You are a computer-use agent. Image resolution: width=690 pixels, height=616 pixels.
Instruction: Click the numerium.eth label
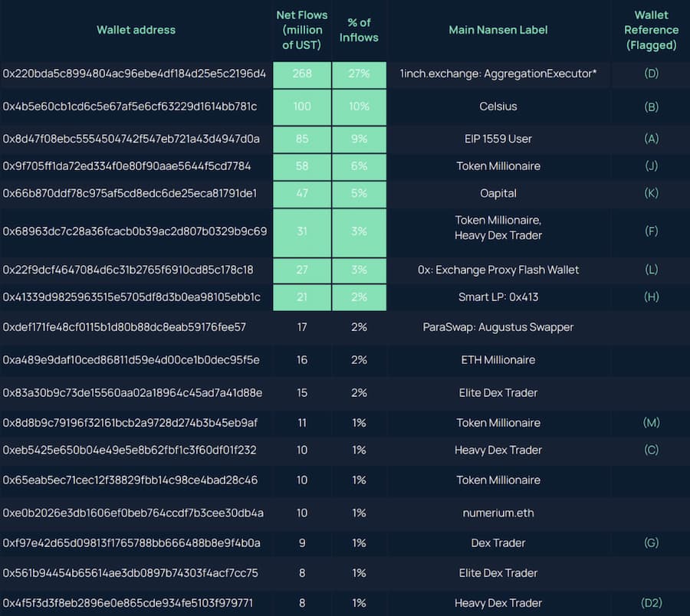[498, 513]
